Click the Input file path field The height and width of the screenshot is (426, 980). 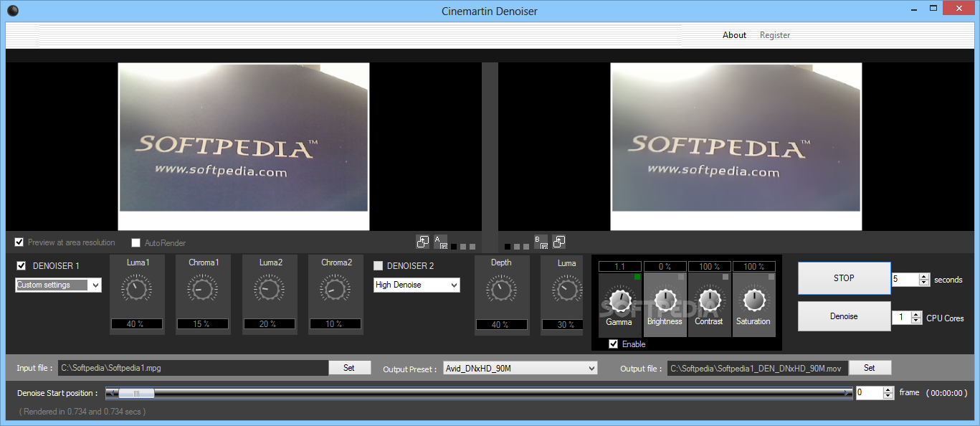[193, 368]
